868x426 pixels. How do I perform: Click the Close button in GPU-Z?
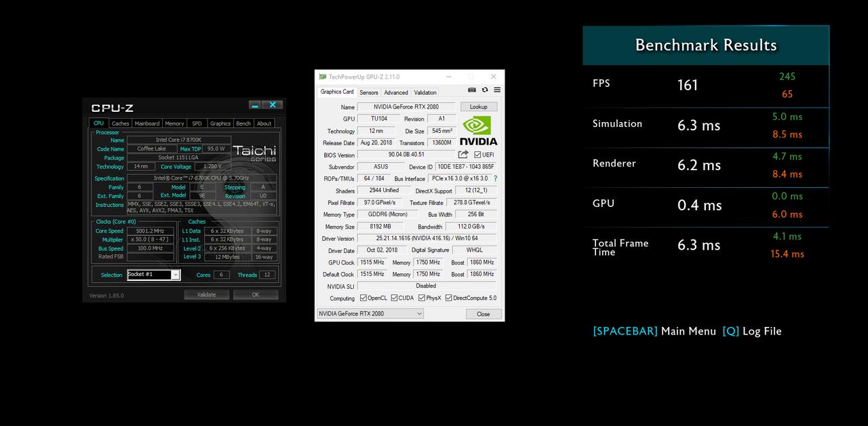[x=484, y=314]
